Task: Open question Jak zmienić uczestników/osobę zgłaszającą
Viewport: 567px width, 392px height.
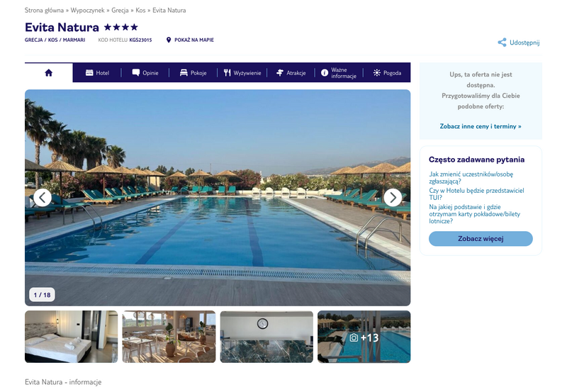Action: [x=471, y=177]
